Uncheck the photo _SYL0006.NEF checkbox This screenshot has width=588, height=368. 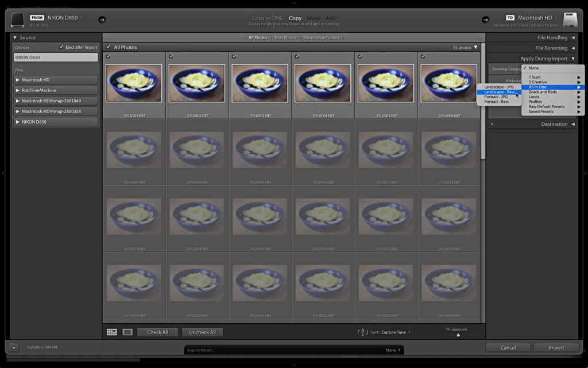click(423, 56)
